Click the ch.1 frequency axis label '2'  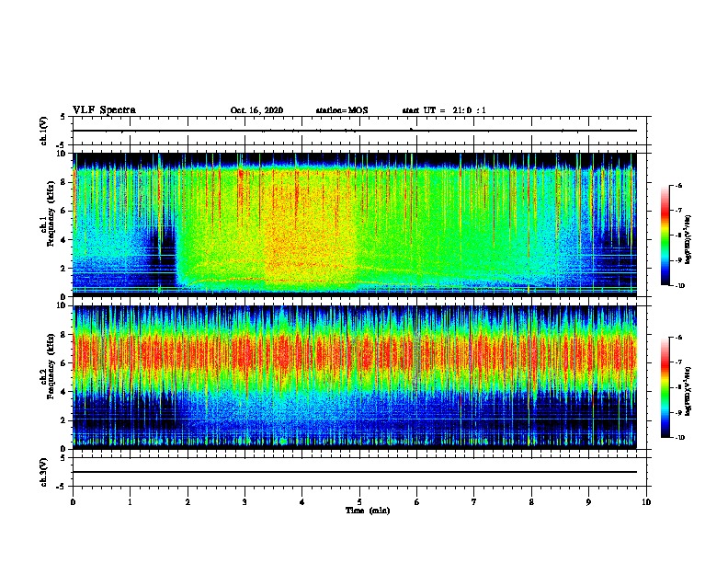coord(63,269)
